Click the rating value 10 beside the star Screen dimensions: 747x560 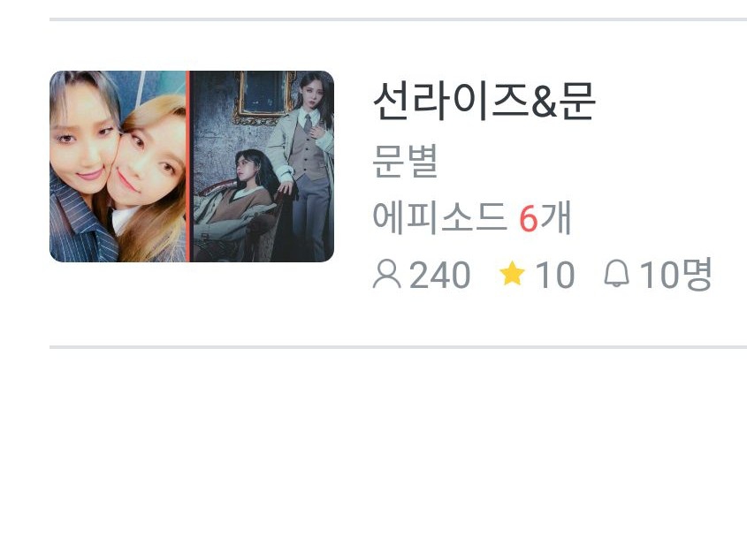(x=555, y=275)
